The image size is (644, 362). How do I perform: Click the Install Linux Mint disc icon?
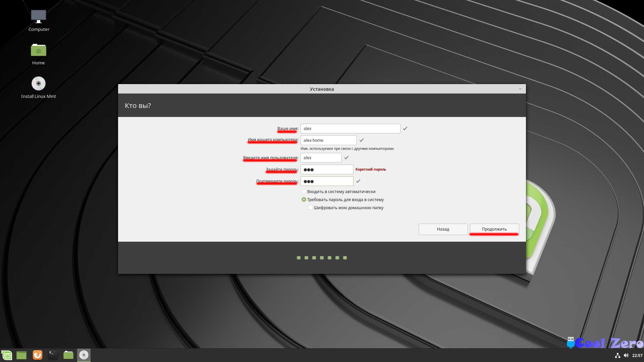click(x=39, y=84)
